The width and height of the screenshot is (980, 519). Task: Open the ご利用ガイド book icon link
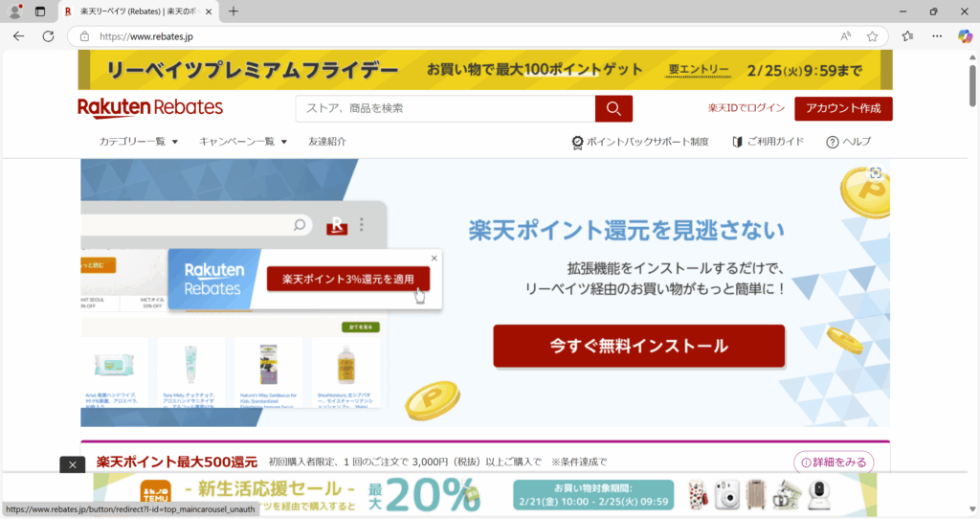pyautogui.click(x=768, y=142)
